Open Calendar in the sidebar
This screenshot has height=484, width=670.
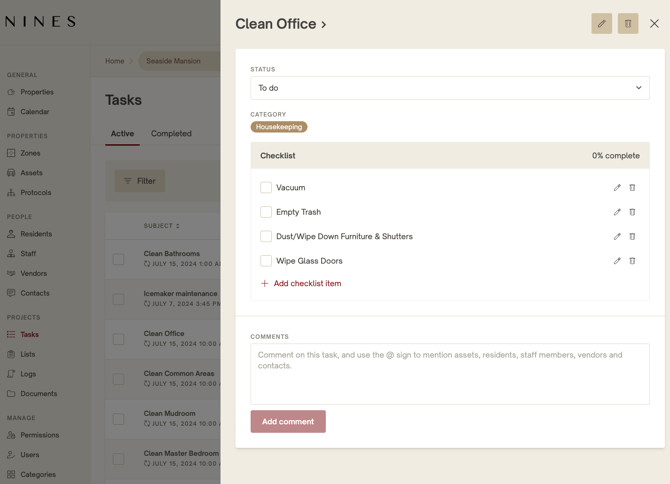(x=34, y=112)
